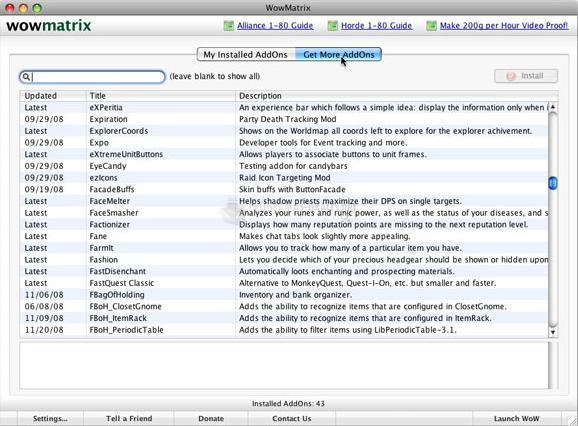Viewport: 578px width, 426px height.
Task: Open the Alliance 1-80 Guide link
Action: [275, 26]
